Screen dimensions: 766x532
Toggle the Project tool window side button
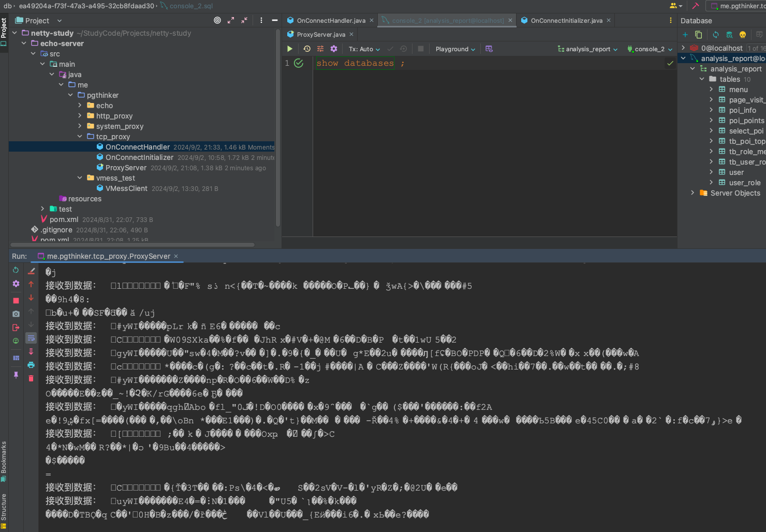4,32
